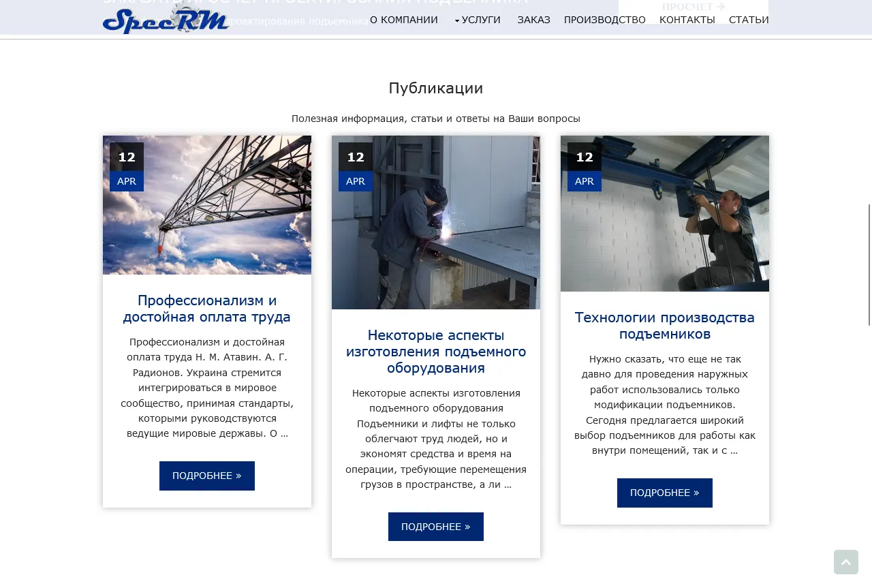The height and width of the screenshot is (588, 872).
Task: Click the ПРОСЧЕТ button at top
Action: tap(693, 7)
